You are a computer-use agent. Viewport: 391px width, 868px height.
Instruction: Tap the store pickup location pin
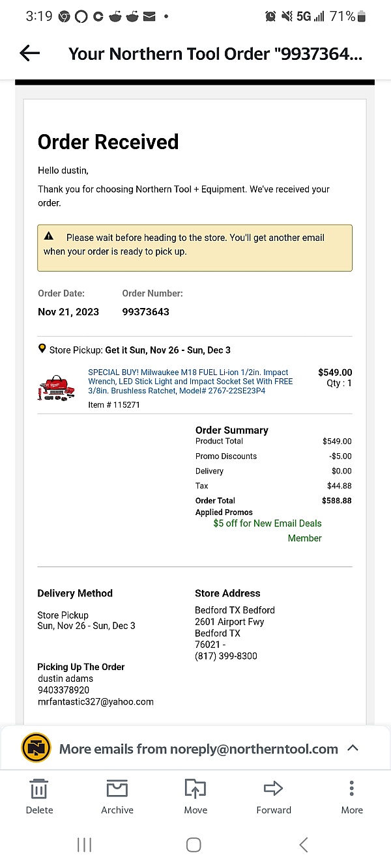[42, 349]
